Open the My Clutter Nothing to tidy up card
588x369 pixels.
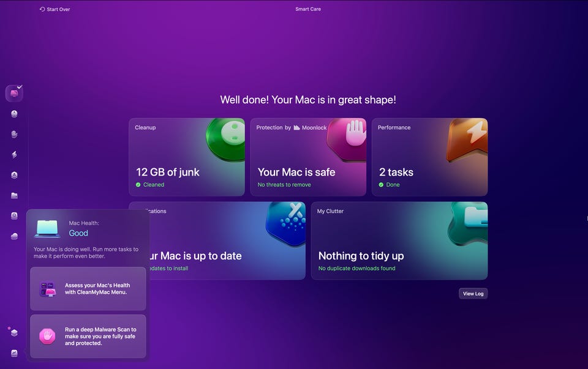click(x=399, y=241)
